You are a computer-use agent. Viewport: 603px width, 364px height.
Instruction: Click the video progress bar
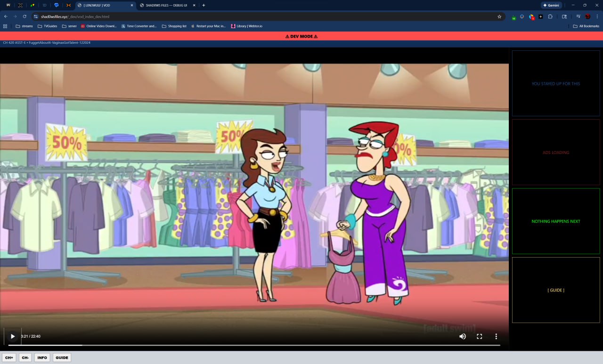(x=254, y=345)
